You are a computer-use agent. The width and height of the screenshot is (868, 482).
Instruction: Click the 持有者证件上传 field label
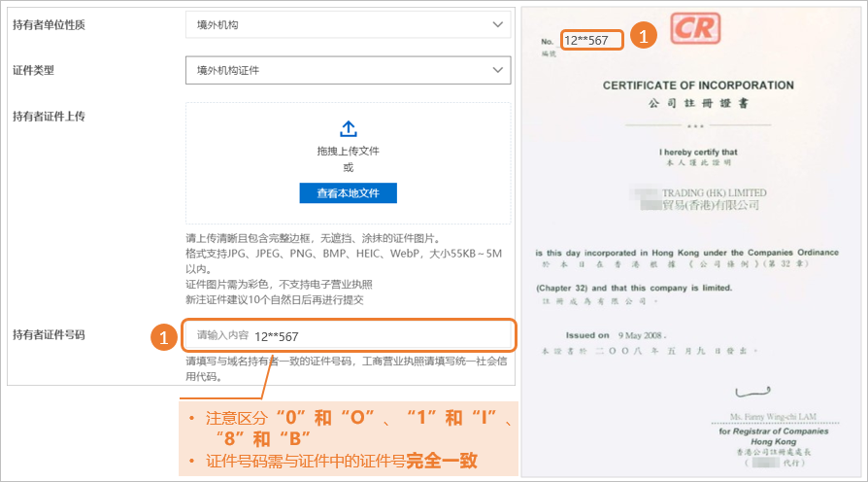[49, 116]
